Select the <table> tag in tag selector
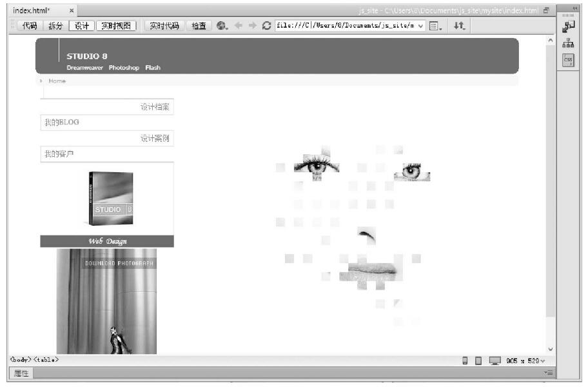The width and height of the screenshot is (588, 387). (x=46, y=359)
